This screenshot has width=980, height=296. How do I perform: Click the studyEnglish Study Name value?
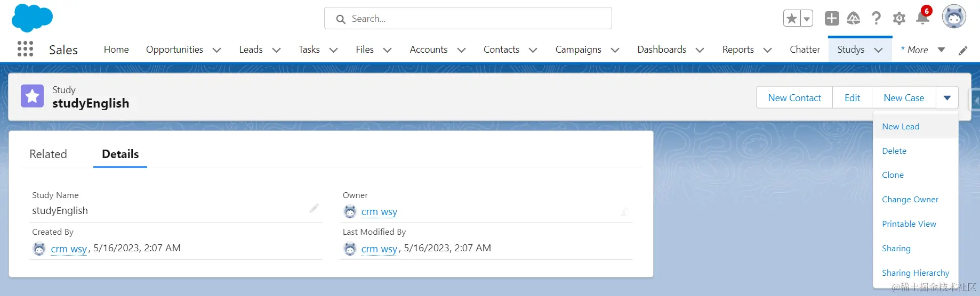coord(60,211)
